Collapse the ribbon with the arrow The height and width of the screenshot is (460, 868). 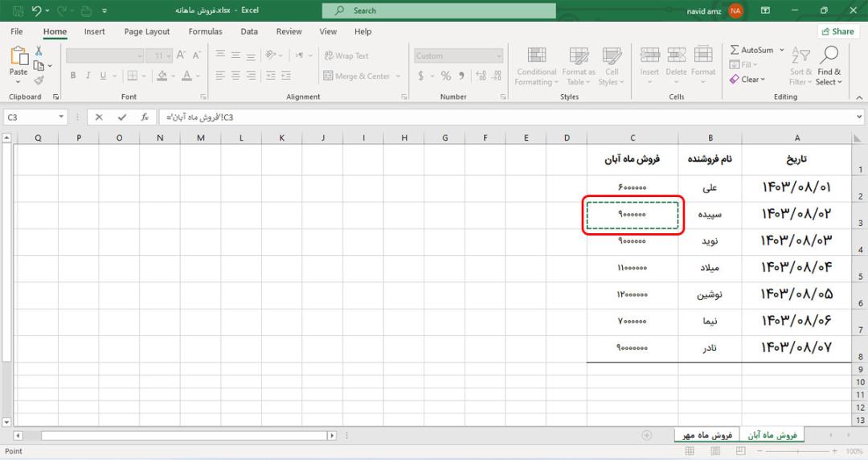pos(859,97)
